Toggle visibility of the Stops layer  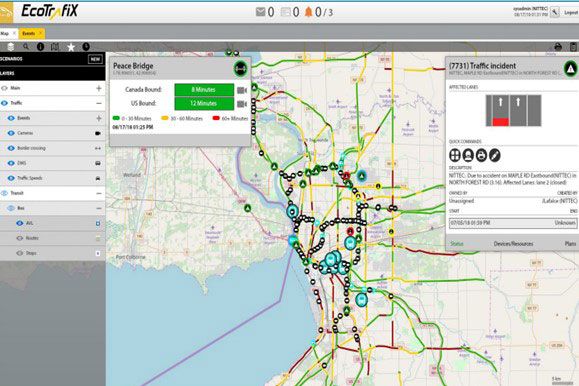pos(20,253)
